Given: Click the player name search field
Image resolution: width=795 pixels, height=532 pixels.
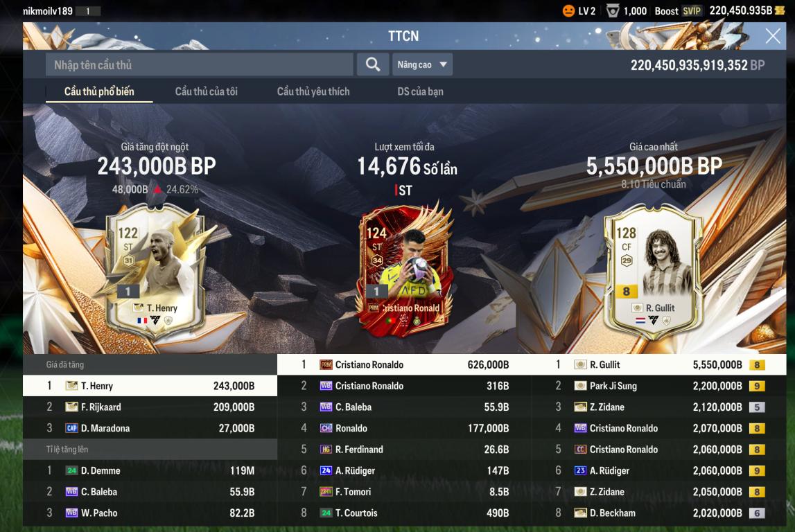Looking at the screenshot, I should [199, 64].
